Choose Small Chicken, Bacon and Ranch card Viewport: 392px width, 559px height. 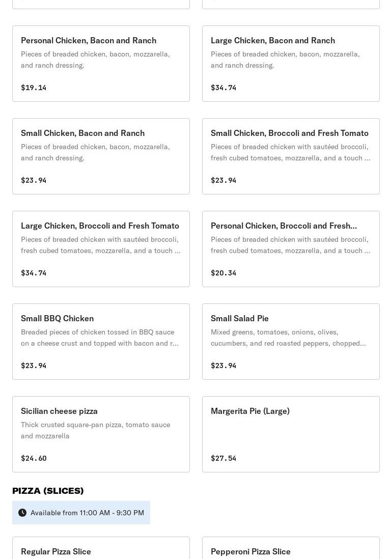tap(101, 156)
